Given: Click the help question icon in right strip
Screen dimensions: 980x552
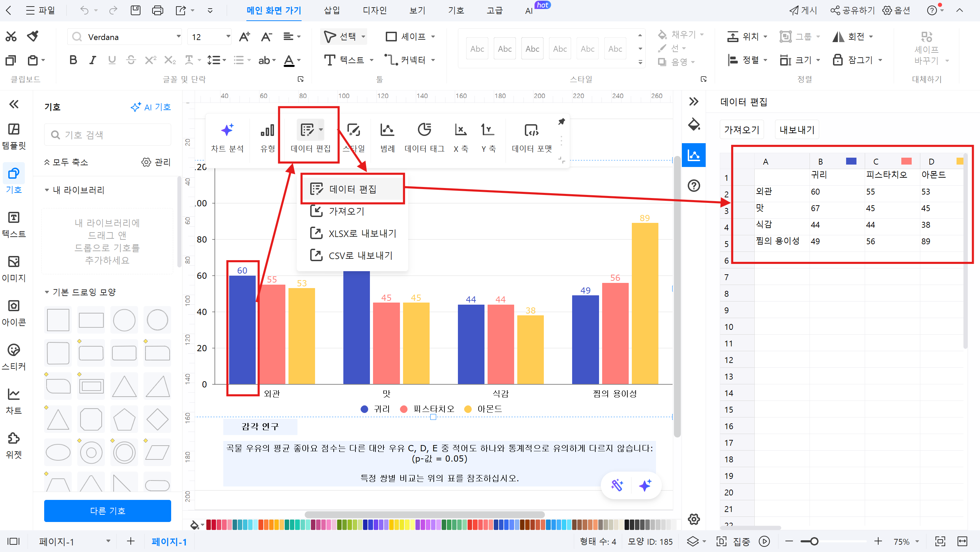Looking at the screenshot, I should [x=694, y=186].
